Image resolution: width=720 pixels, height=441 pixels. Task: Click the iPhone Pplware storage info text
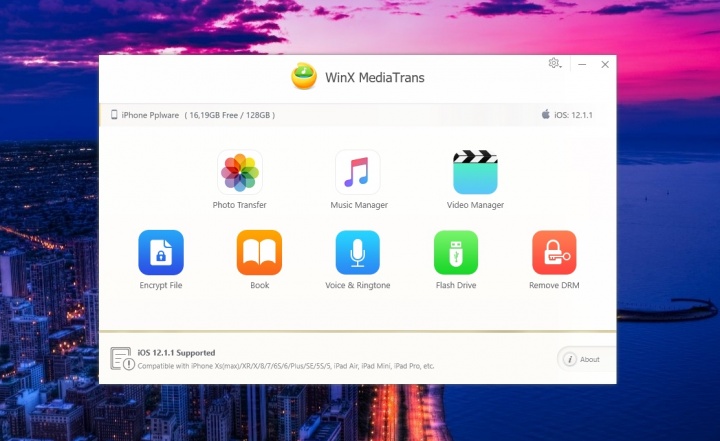[x=198, y=115]
